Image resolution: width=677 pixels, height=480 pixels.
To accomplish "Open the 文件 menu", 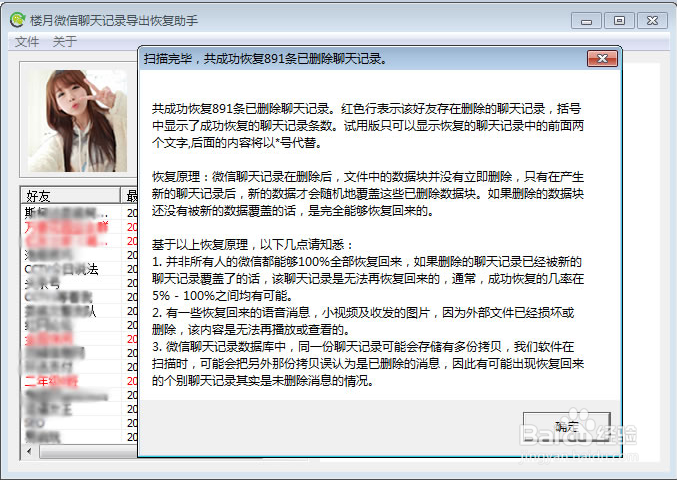I will (x=27, y=41).
